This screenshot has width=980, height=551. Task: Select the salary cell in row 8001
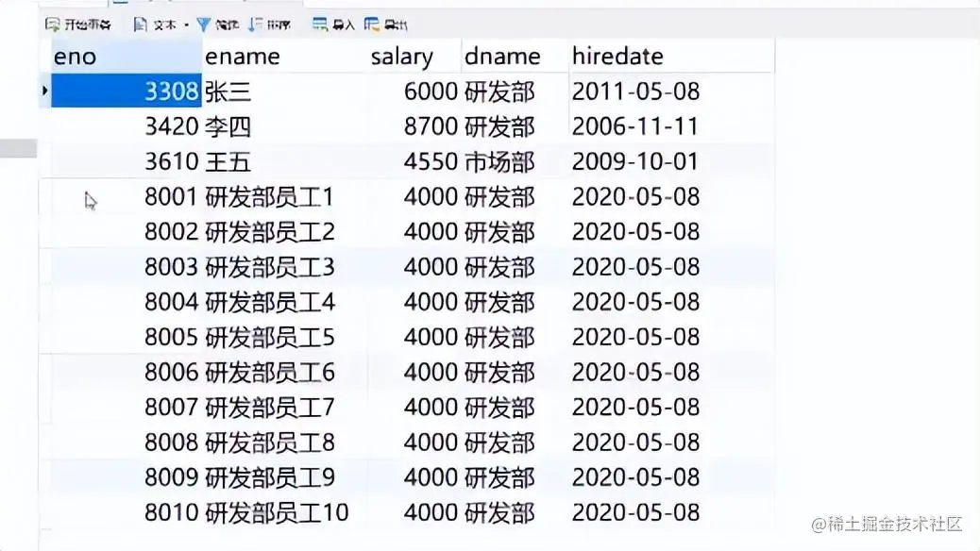414,197
